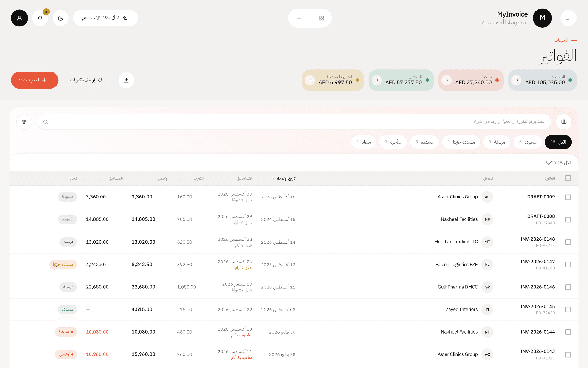Click the invoice search input field

point(294,122)
